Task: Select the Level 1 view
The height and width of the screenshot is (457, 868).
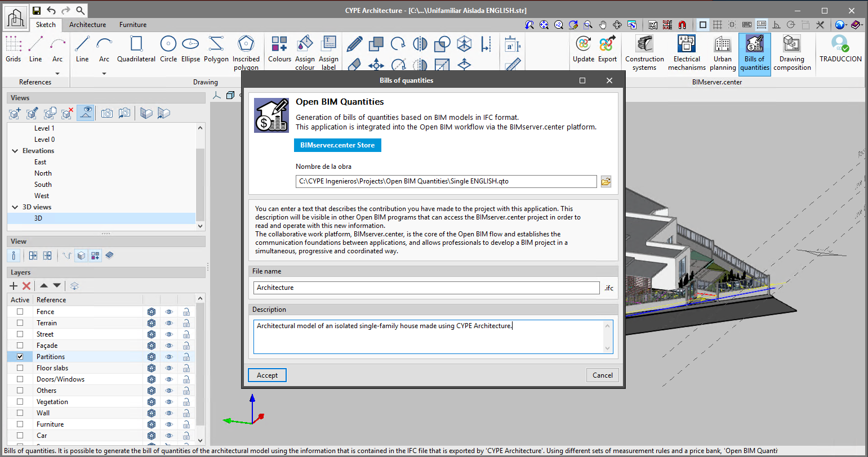Action: 44,128
